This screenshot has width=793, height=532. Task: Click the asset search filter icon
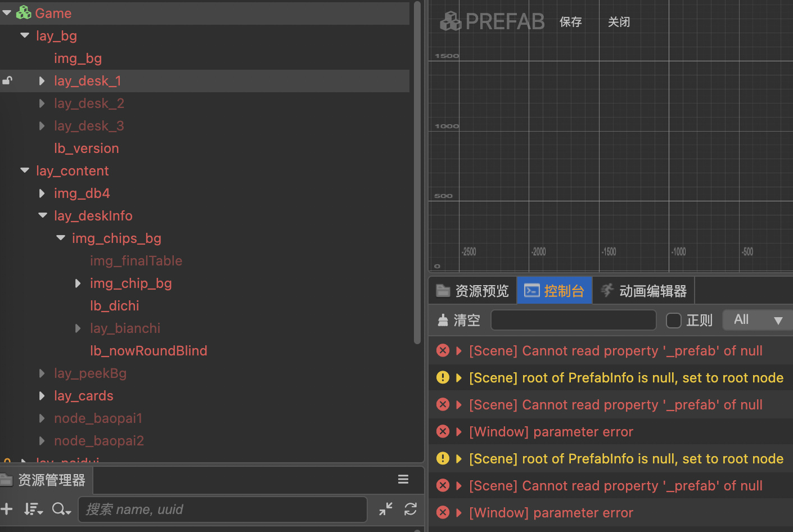coord(60,509)
